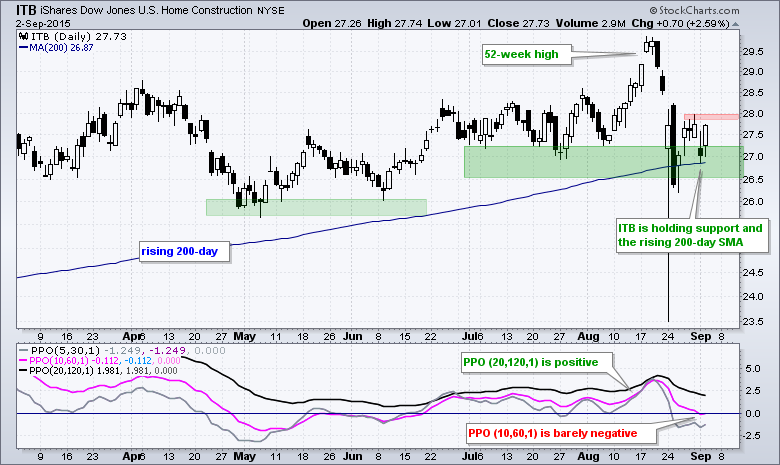The image size is (780, 465).
Task: Click the Jun label on the upper date axis
Action: pyautogui.click(x=352, y=336)
